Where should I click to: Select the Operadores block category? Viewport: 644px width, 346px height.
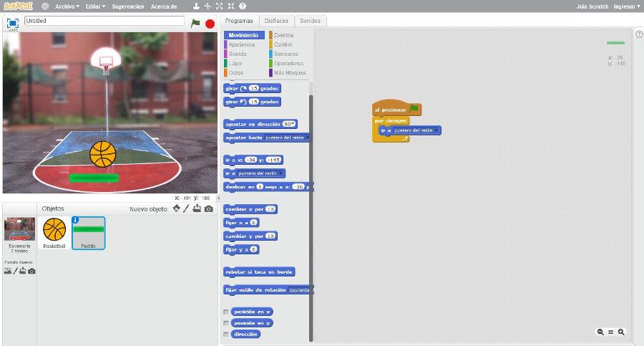coord(288,63)
